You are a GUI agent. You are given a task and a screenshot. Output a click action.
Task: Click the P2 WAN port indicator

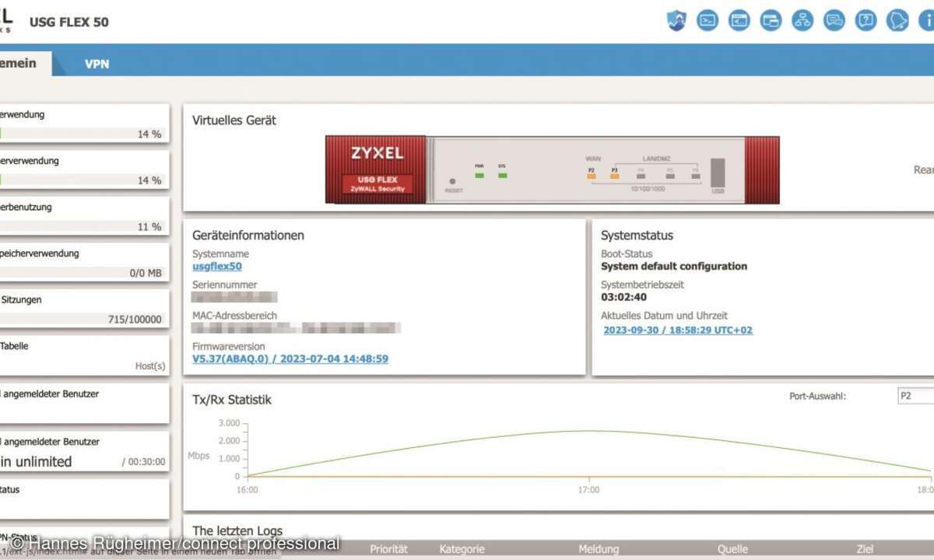[x=592, y=177]
